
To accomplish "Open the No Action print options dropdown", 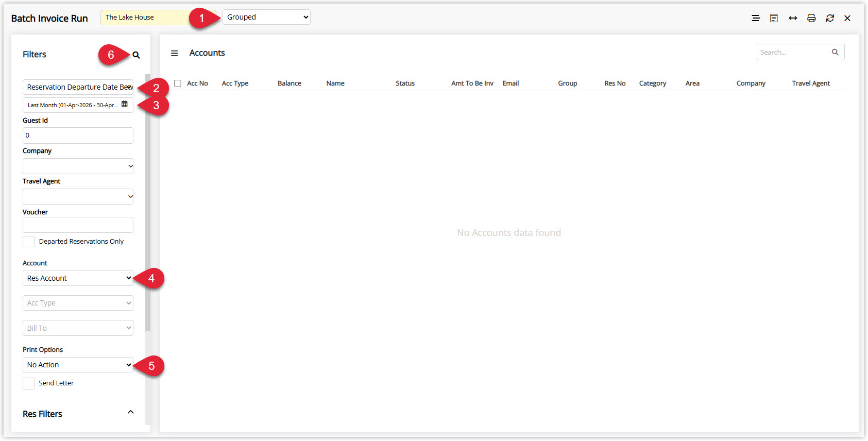I will click(x=78, y=365).
